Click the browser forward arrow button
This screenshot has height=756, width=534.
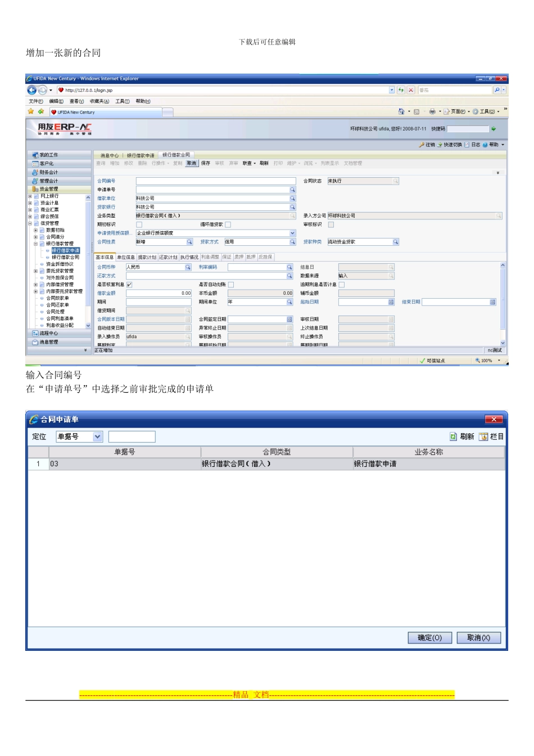[x=42, y=90]
